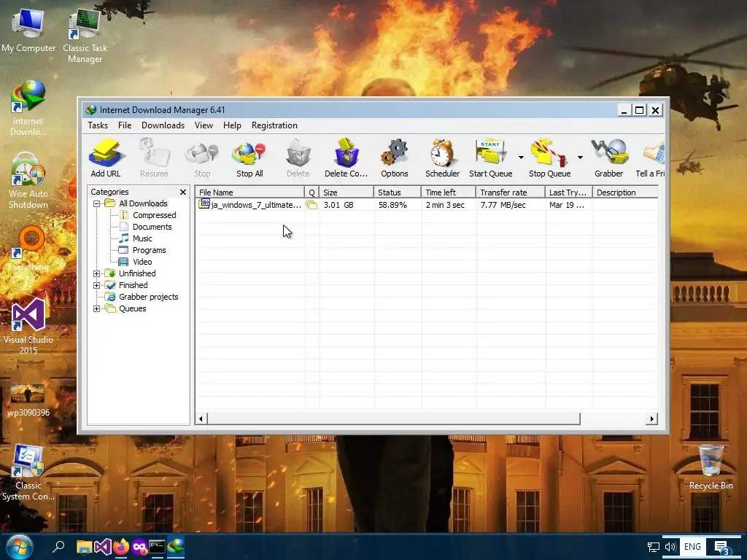Open Start Queue dropdown arrow

(521, 157)
